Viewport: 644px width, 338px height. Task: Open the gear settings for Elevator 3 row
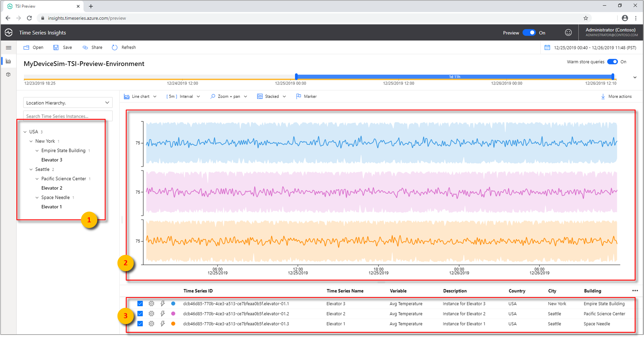[x=151, y=303]
